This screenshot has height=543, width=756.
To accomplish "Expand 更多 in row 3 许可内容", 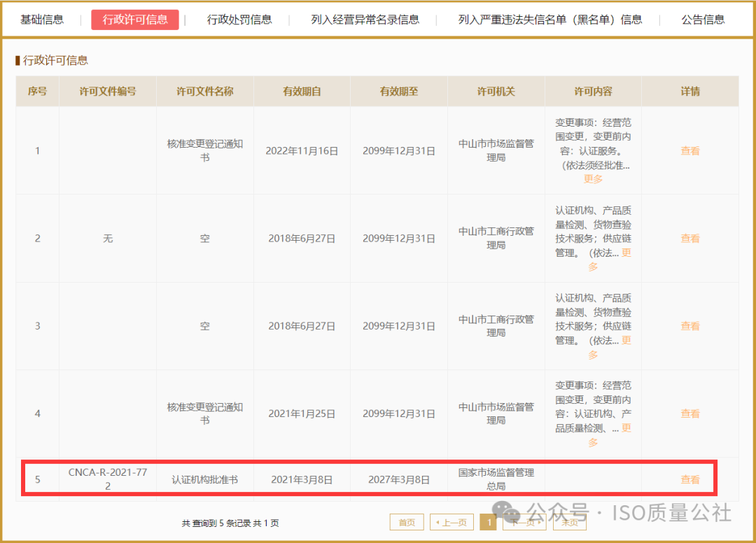I will [x=626, y=341].
